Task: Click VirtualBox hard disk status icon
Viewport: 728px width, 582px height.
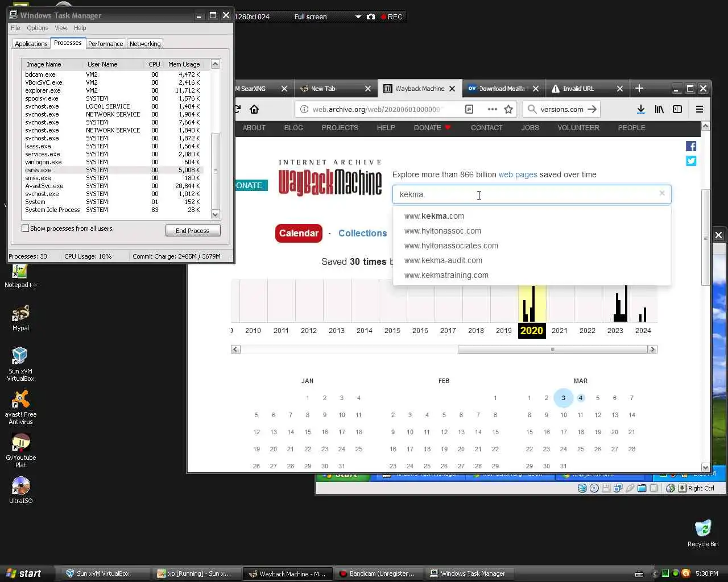Action: [x=582, y=488]
